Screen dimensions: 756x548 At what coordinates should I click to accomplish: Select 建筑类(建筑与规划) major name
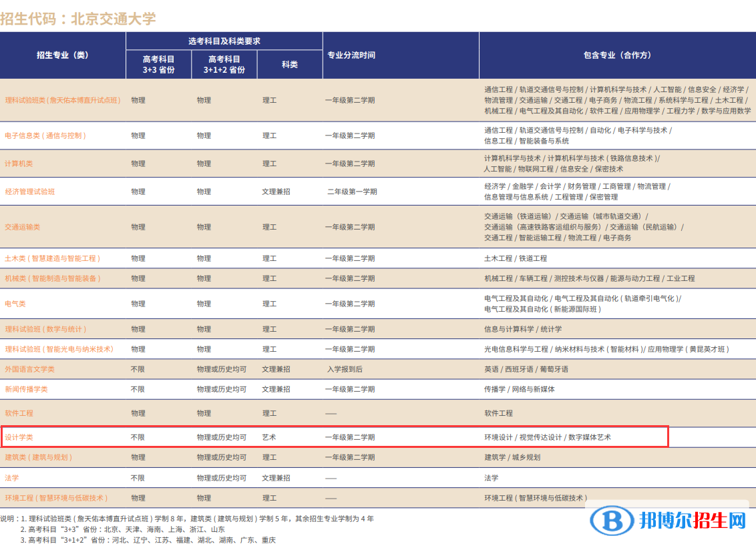(x=39, y=457)
